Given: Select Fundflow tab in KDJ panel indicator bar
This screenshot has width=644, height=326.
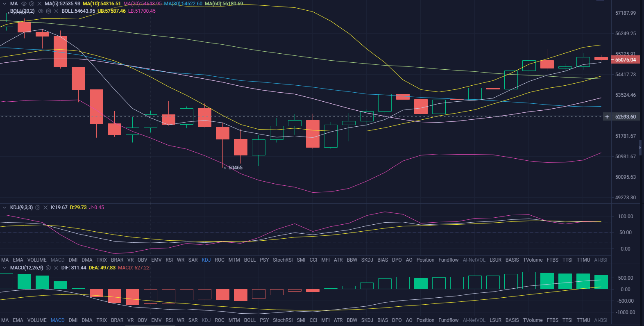Looking at the screenshot, I should pyautogui.click(x=449, y=260).
